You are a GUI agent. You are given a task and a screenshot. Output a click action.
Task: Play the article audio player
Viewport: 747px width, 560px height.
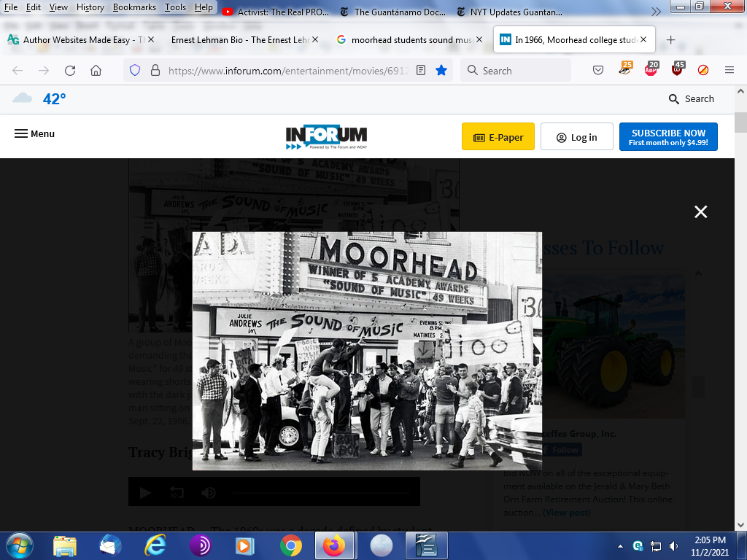145,492
